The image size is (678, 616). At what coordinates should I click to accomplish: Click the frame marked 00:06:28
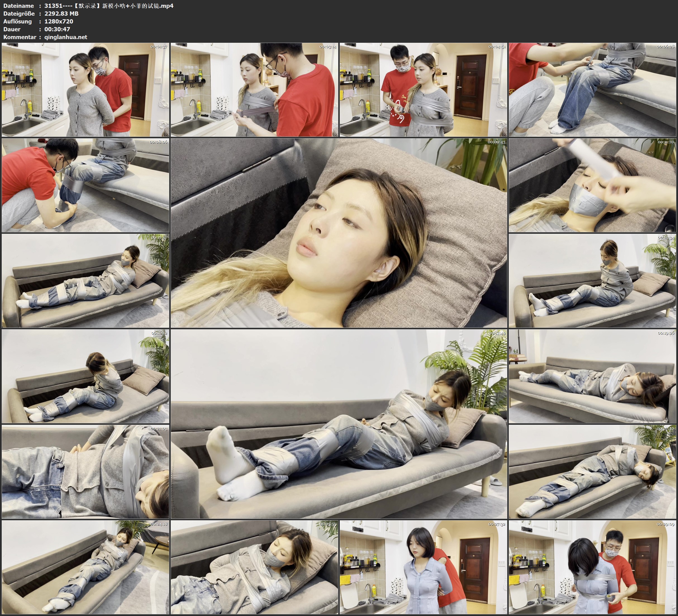pyautogui.click(x=592, y=89)
